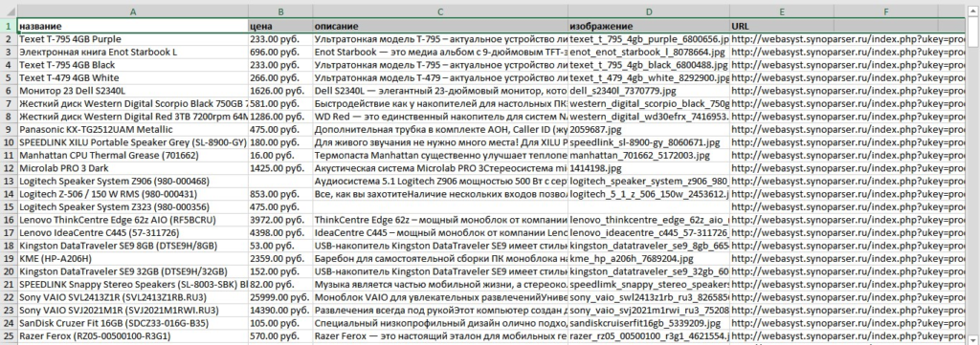Screen dimensions: 980x345
Task: Select cell 'Manhattan CPU Thermal Grease (701662)'
Action: [132, 156]
